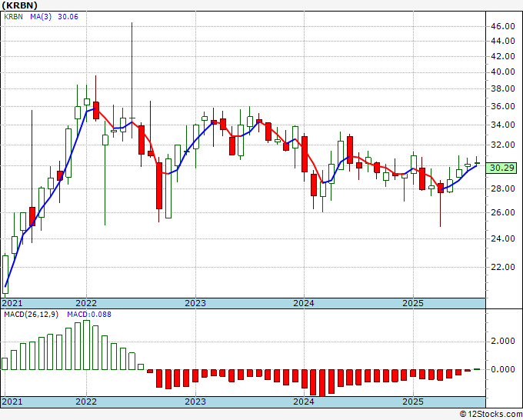The height and width of the screenshot is (420, 523).
Task: Click the MACD(26,12,9) indicator label
Action: pos(31,315)
